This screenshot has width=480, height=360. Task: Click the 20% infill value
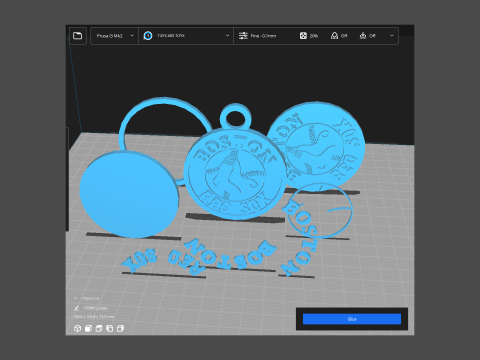(x=314, y=36)
